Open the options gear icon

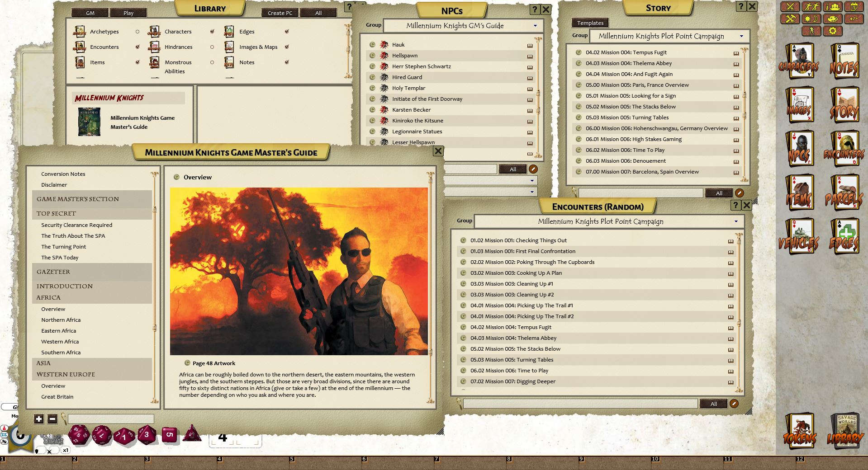833,32
